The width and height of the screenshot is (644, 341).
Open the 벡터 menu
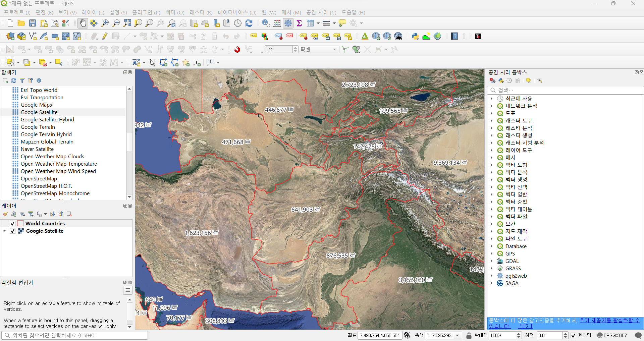coord(175,12)
